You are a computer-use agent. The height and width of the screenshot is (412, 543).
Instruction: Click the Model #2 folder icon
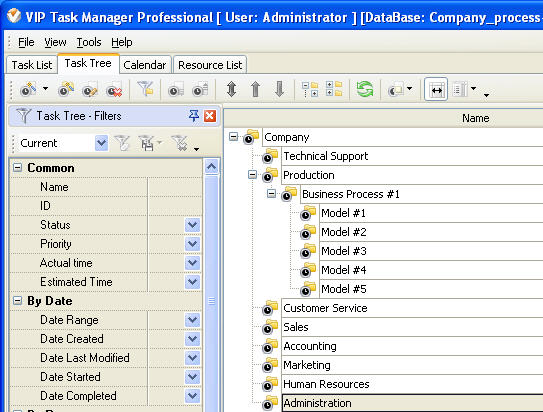point(308,232)
